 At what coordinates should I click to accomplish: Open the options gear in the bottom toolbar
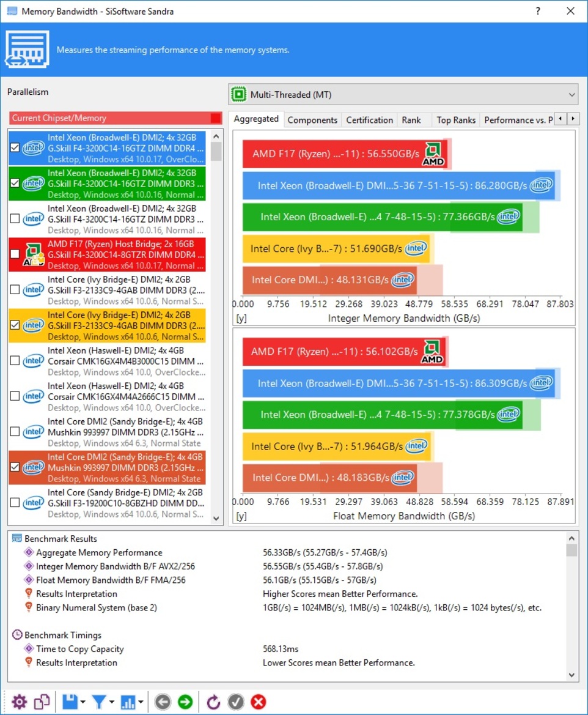(x=19, y=702)
